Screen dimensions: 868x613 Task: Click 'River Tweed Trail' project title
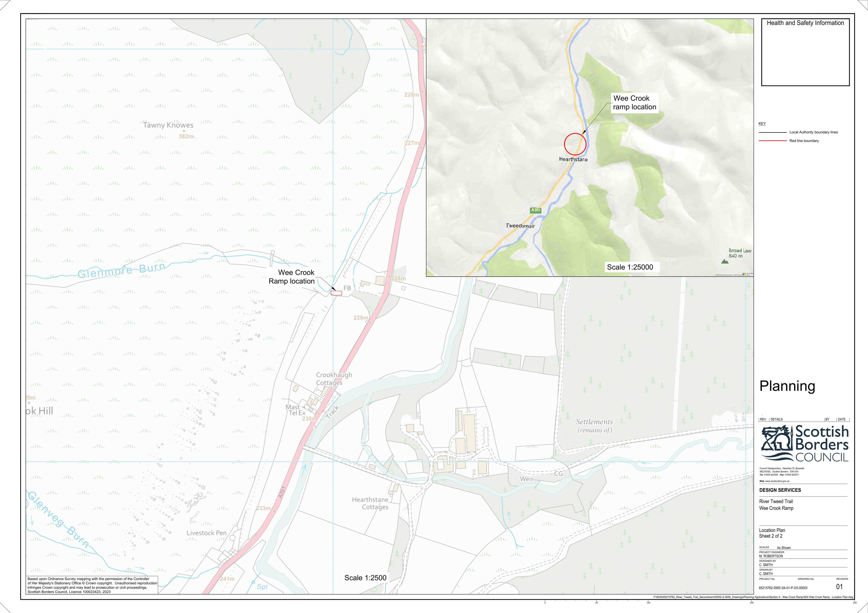[776, 502]
